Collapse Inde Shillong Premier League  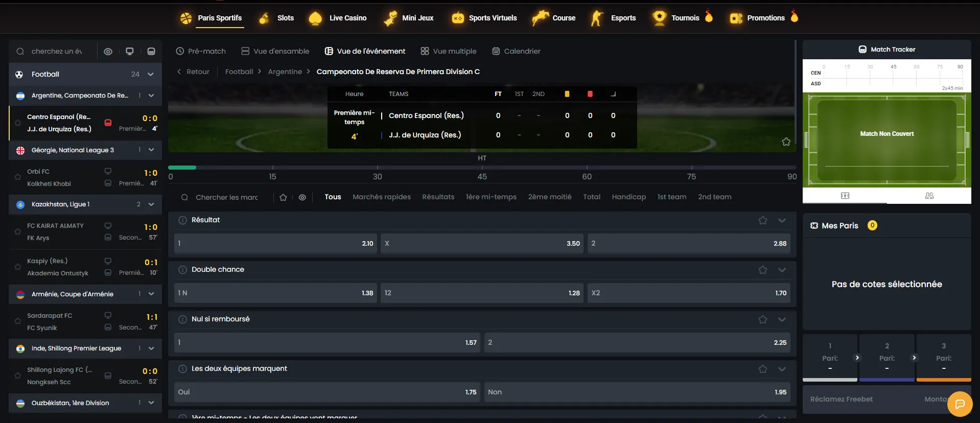pyautogui.click(x=151, y=348)
